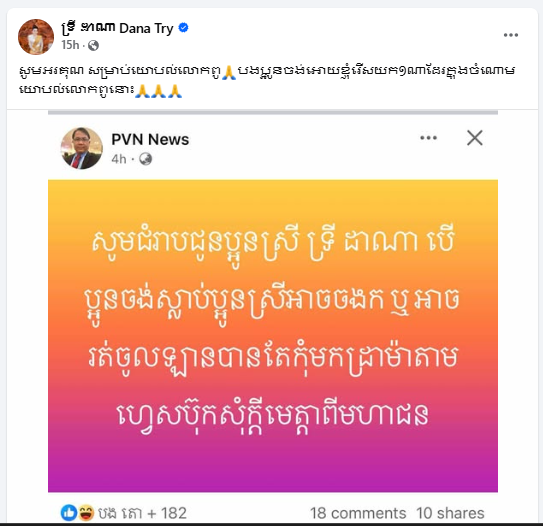Image resolution: width=543 pixels, height=526 pixels.
Task: Click the gray bar above the PVN News post
Action: coord(273,112)
